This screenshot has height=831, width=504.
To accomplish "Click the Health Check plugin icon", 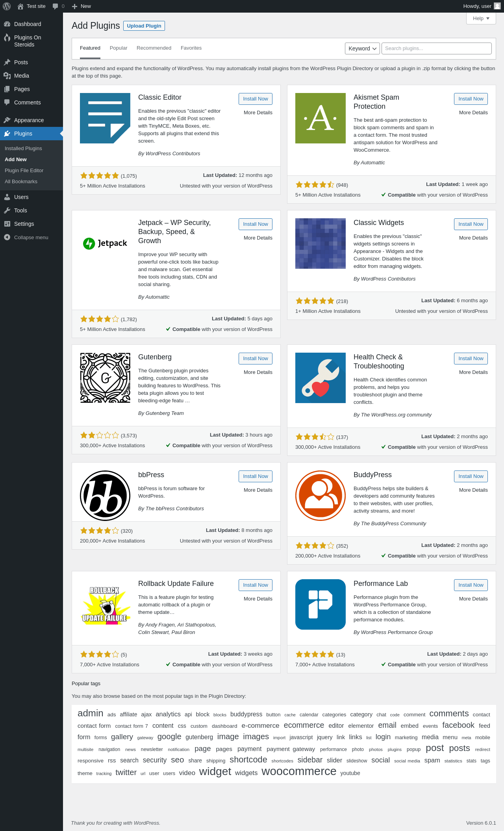I will [x=321, y=378].
